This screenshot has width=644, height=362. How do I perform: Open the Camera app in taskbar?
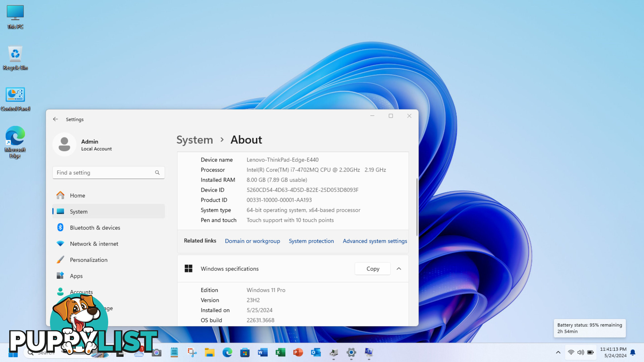point(157,352)
